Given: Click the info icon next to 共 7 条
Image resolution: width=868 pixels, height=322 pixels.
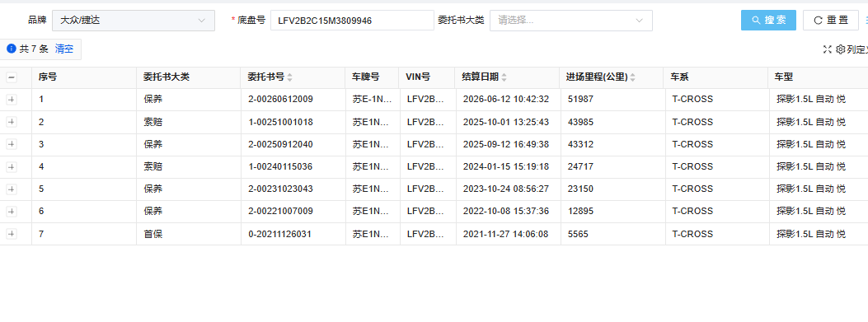Looking at the screenshot, I should pos(11,49).
